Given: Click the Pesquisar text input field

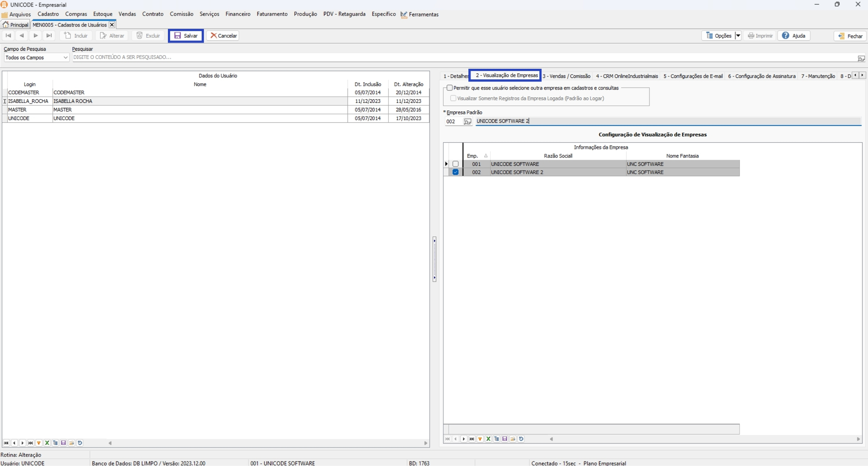Looking at the screenshot, I should tap(435, 57).
